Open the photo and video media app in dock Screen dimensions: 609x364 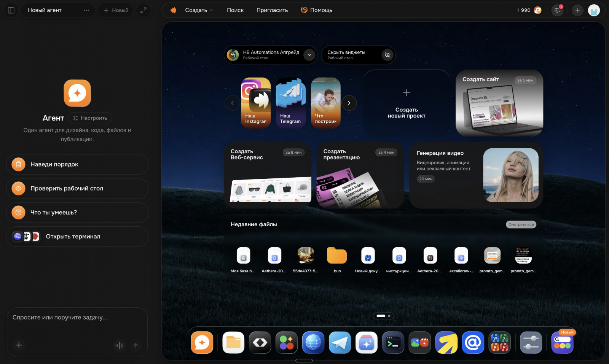420,343
